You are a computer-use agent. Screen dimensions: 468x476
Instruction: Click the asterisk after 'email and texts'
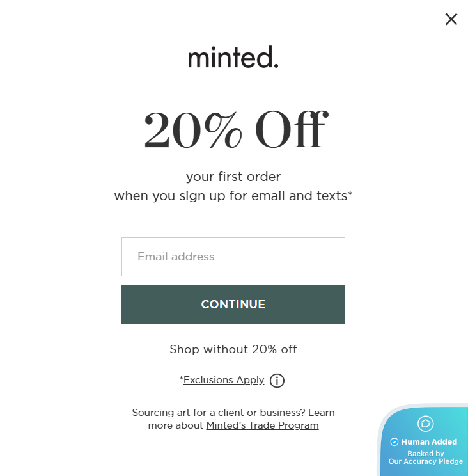(350, 194)
